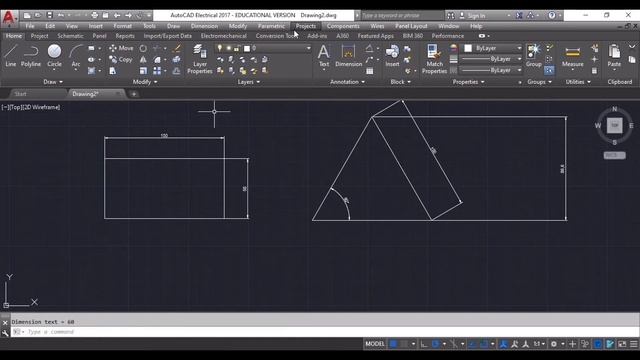Open the Featured Apps tab
The width and height of the screenshot is (640, 360).
(x=376, y=36)
